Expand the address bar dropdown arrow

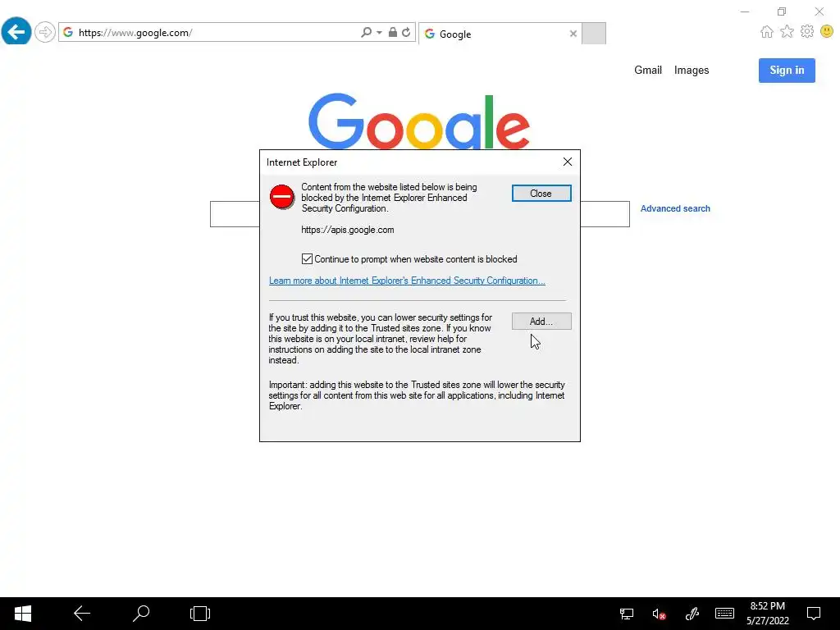click(379, 32)
